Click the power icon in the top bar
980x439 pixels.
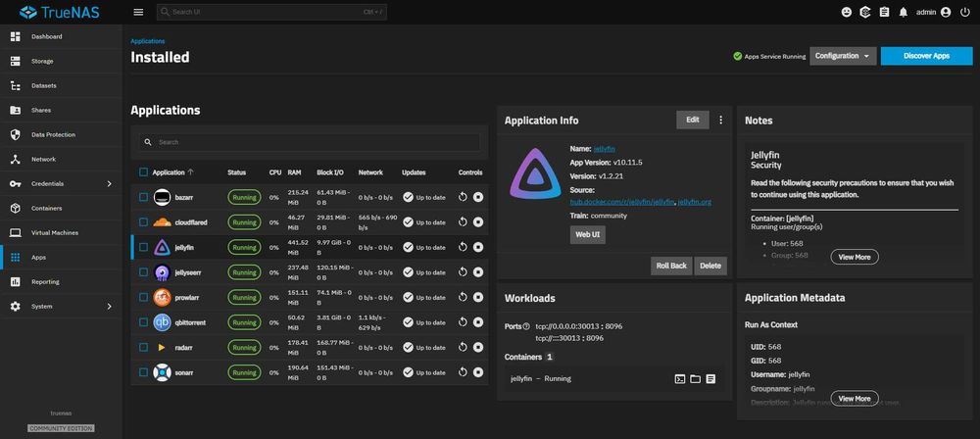(x=965, y=12)
